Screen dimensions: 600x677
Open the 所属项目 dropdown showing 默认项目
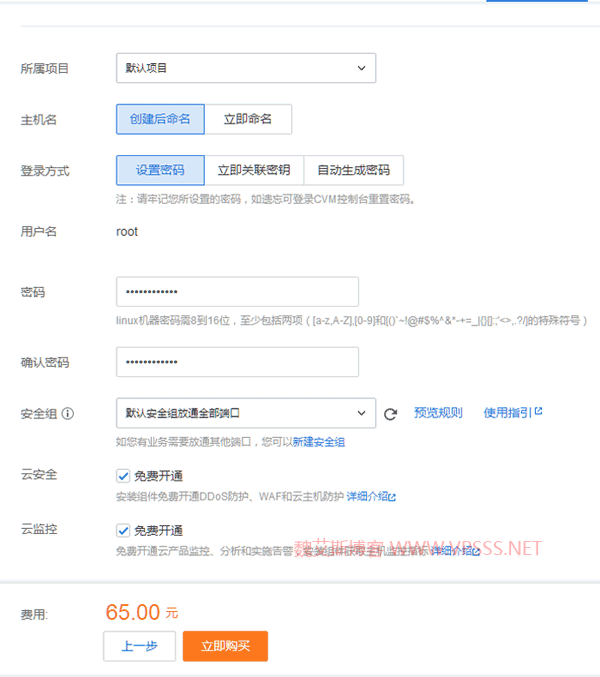(245, 68)
